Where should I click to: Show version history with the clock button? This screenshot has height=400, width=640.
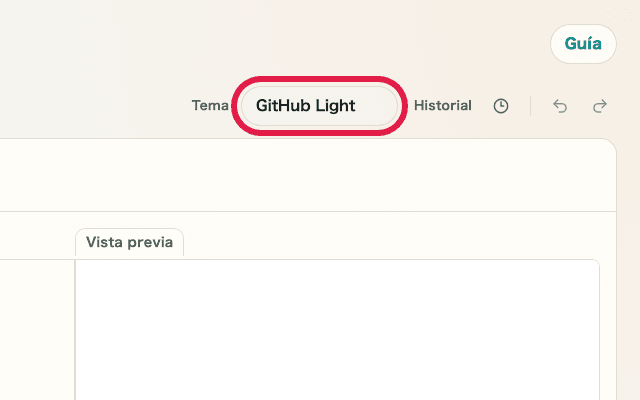pyautogui.click(x=501, y=105)
